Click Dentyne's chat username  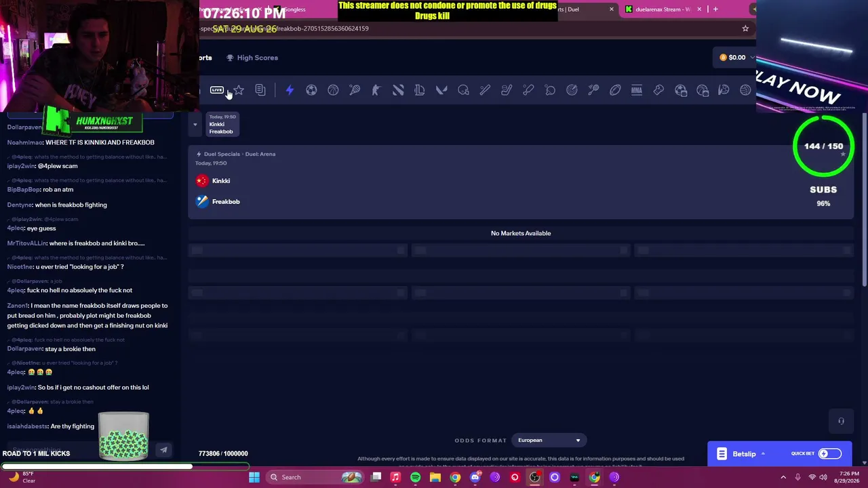tap(20, 205)
